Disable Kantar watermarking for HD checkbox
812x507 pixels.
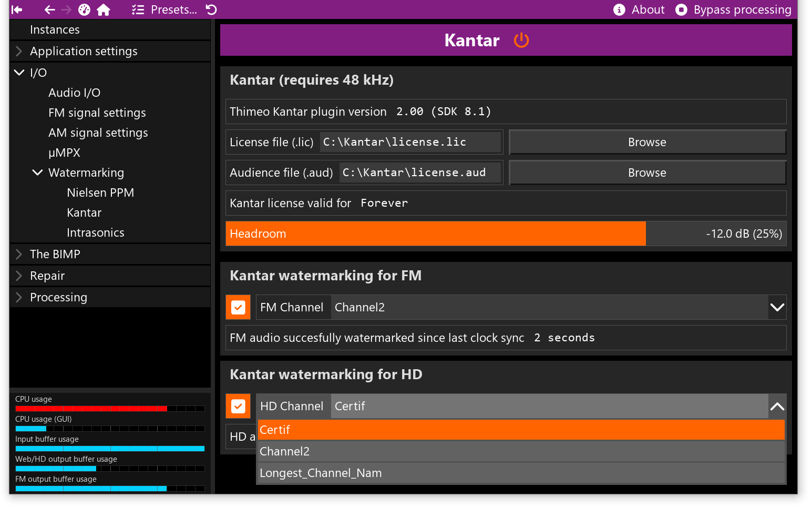tap(238, 406)
